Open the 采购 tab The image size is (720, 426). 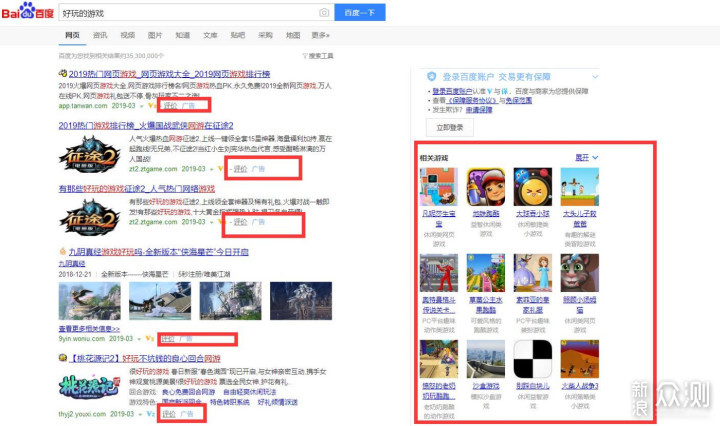click(x=265, y=35)
